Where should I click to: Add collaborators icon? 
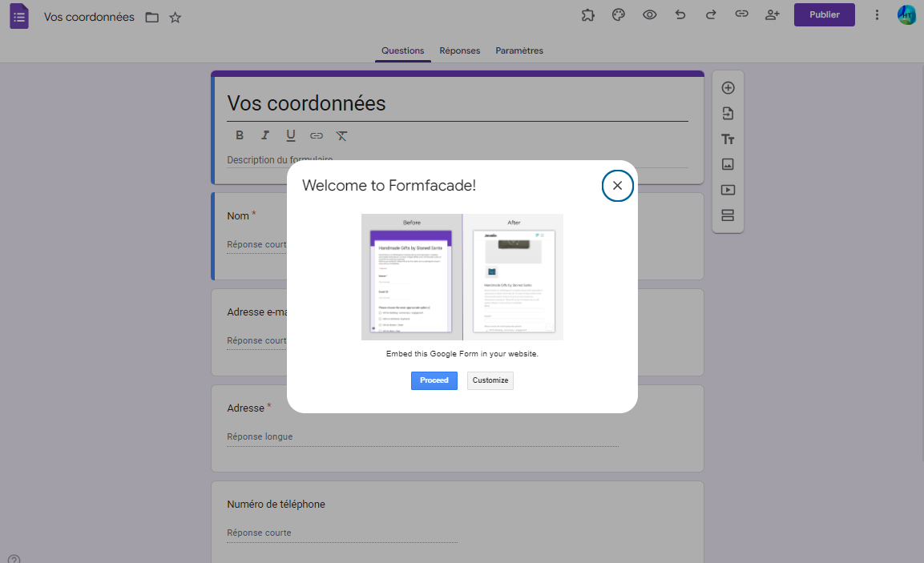(x=772, y=14)
